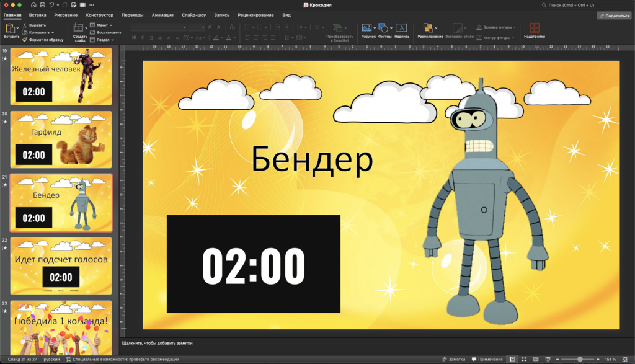Toggle italic К formatting
Screen dimensions: 635x364
pos(143,38)
